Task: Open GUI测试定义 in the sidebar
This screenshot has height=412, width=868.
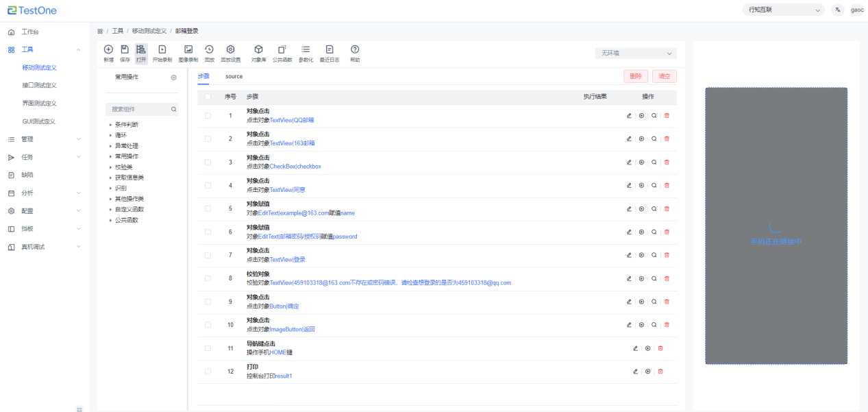Action: coord(39,121)
